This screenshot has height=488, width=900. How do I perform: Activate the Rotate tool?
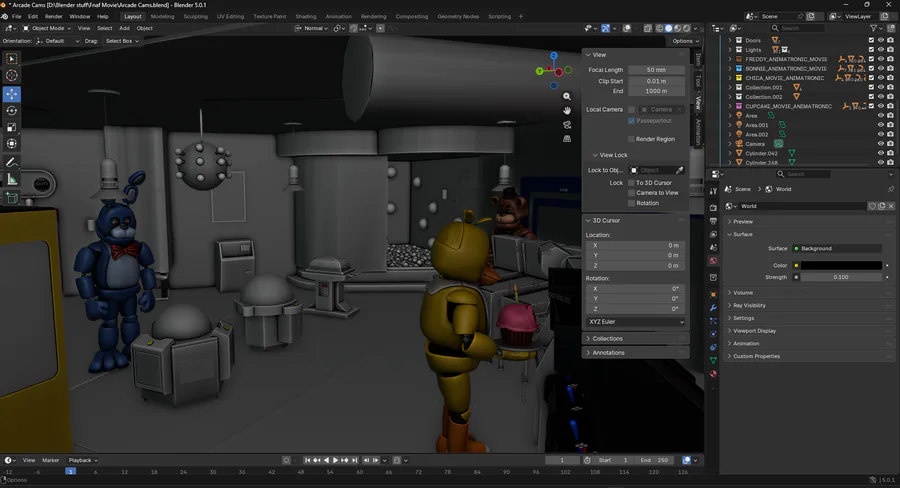click(12, 110)
